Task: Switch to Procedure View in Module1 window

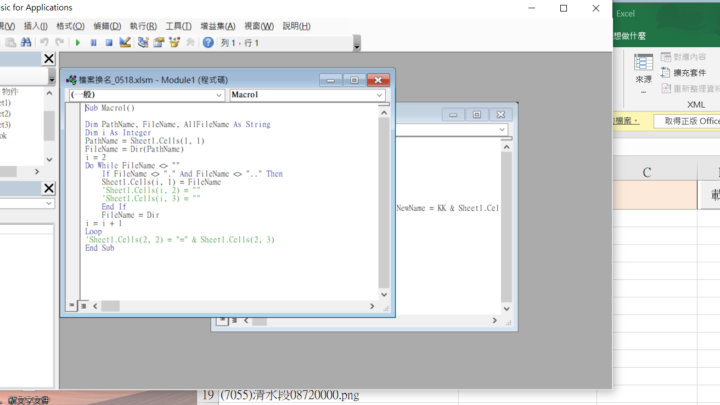Action: (71, 305)
